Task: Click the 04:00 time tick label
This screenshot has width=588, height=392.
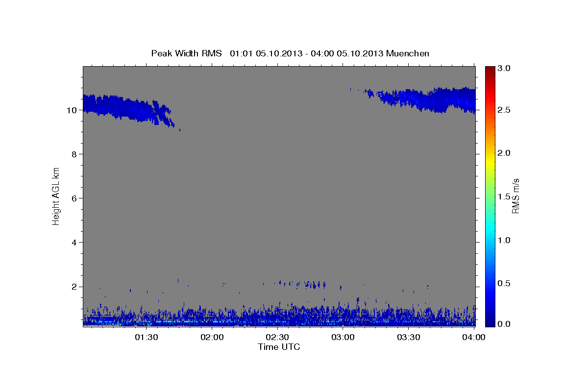Action: click(x=474, y=337)
